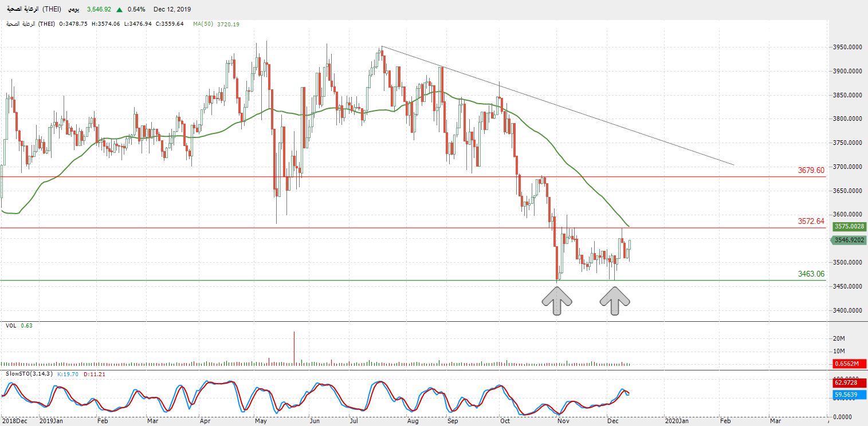Click the 0.6562M red volume tag
The width and height of the screenshot is (868, 426).
click(850, 364)
